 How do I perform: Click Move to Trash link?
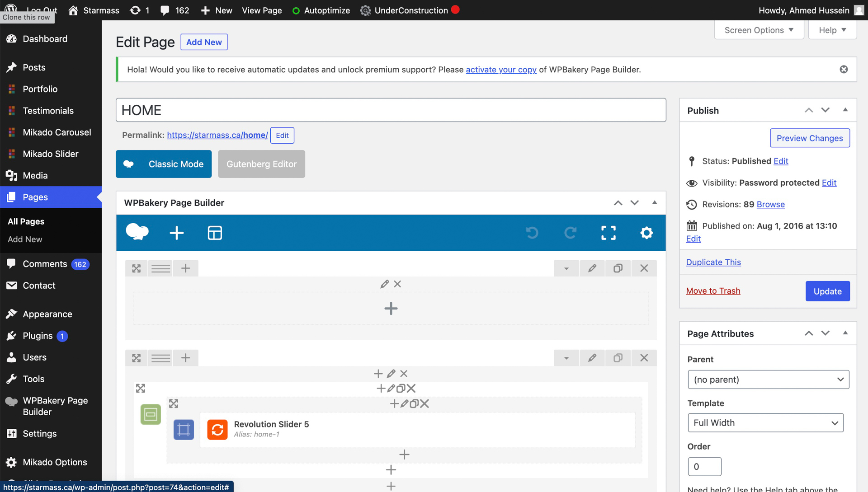tap(713, 291)
